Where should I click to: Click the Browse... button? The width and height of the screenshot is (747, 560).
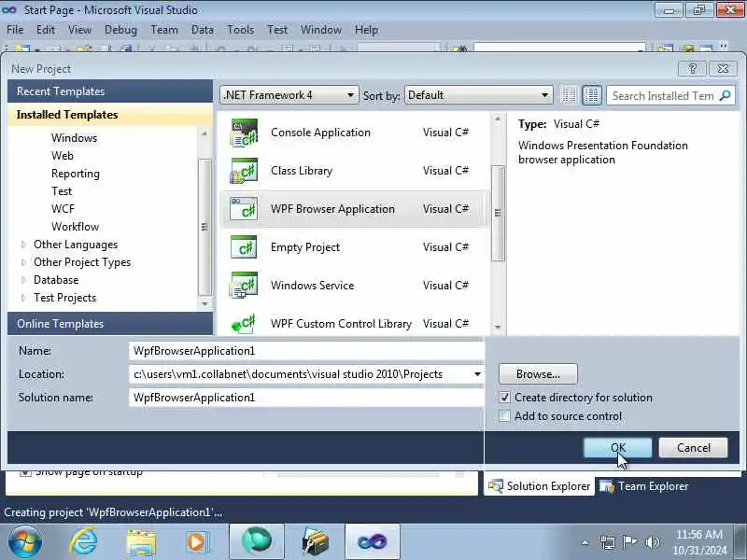click(538, 374)
